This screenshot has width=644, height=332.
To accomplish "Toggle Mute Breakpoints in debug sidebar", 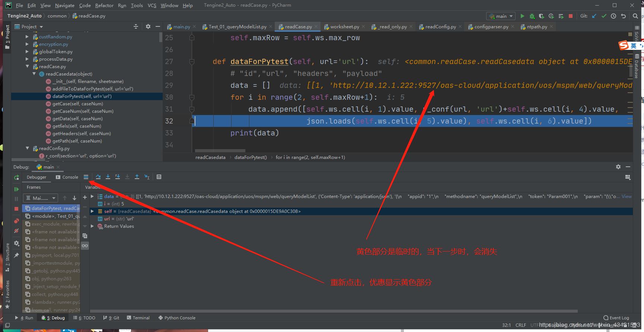I will (16, 231).
